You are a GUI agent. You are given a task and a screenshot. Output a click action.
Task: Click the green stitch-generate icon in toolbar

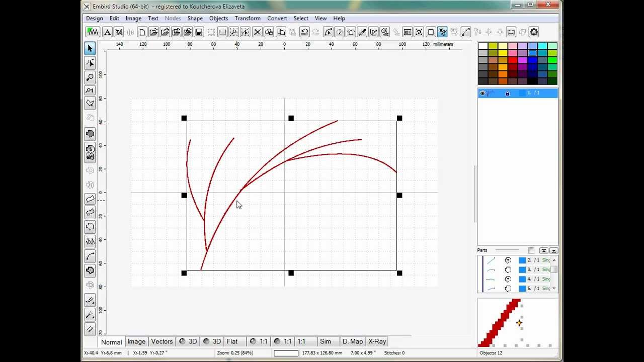click(93, 32)
